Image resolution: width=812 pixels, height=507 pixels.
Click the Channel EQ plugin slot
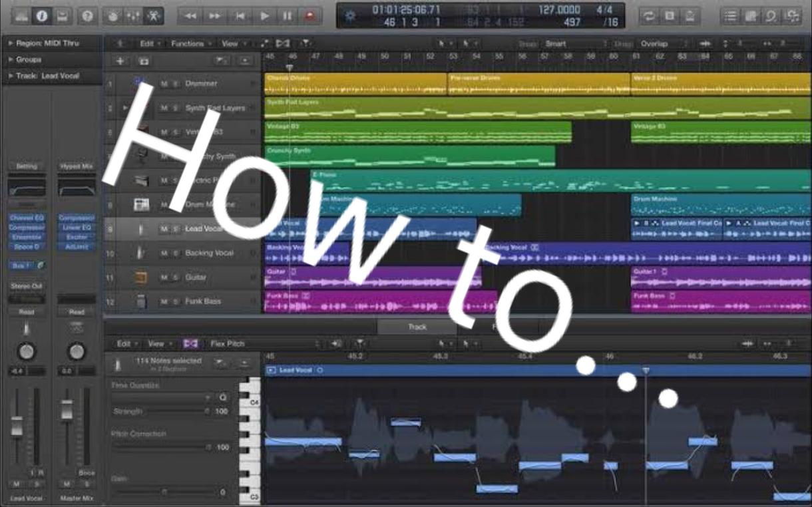27,218
